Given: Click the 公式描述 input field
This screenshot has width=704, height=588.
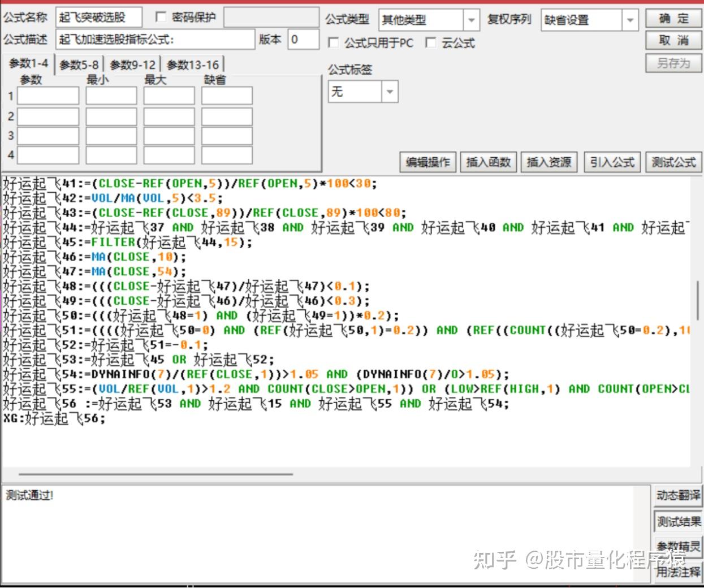Looking at the screenshot, I should pyautogui.click(x=156, y=39).
